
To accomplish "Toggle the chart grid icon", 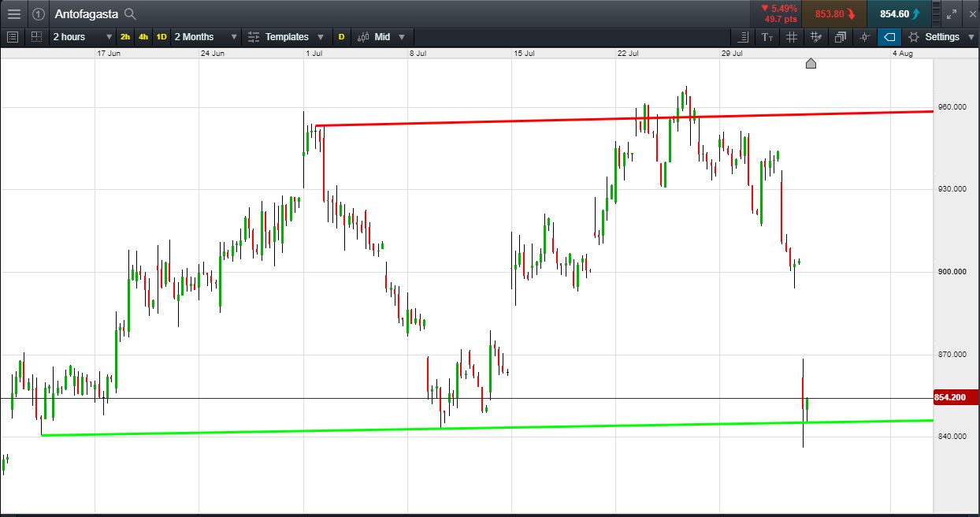I will [791, 36].
